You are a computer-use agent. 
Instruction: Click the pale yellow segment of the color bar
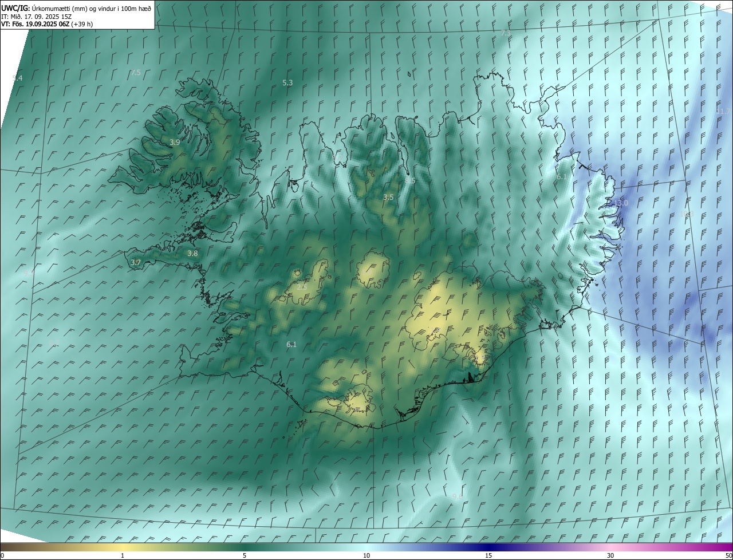(x=123, y=547)
